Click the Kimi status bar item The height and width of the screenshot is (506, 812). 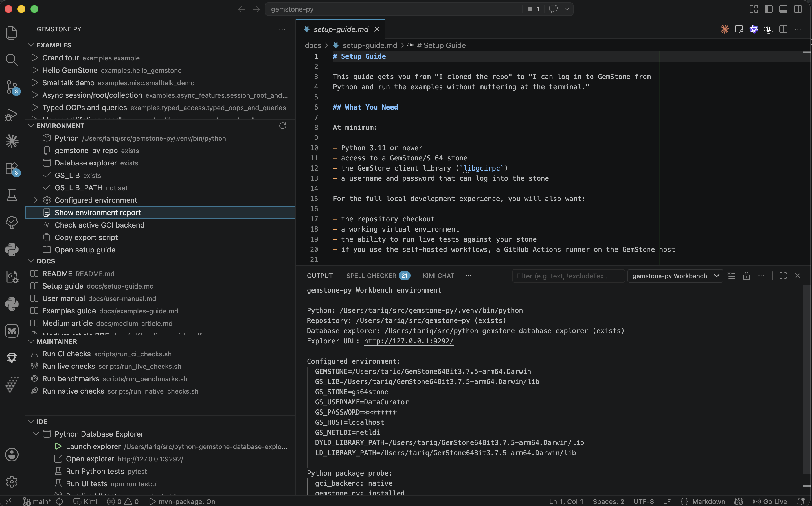click(85, 501)
